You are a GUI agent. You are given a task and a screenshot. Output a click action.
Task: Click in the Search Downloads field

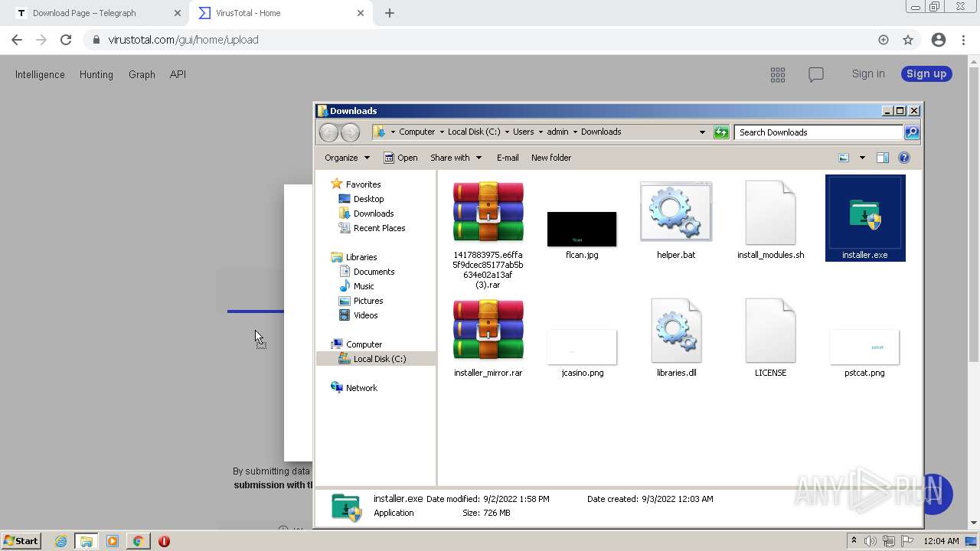pyautogui.click(x=818, y=132)
